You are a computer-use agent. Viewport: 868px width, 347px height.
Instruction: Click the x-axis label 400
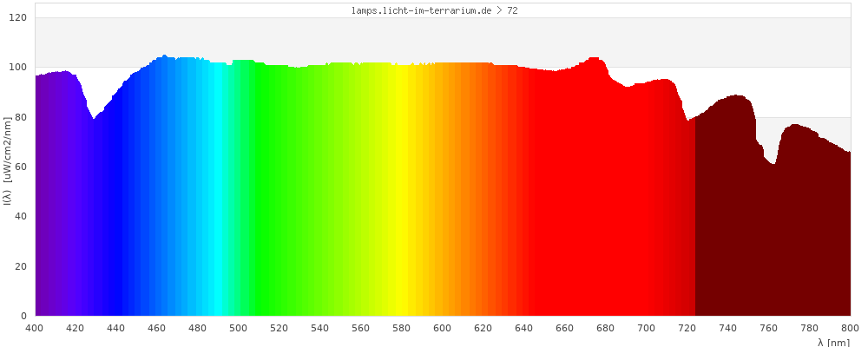click(35, 328)
